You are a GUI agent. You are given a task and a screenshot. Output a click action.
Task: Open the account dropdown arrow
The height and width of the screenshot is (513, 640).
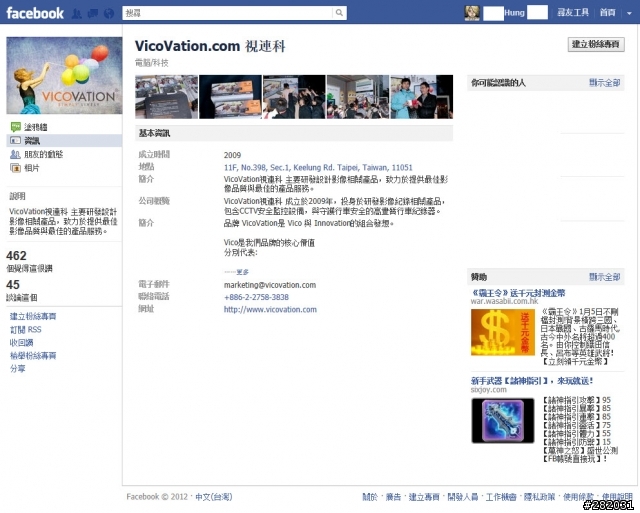pos(629,13)
